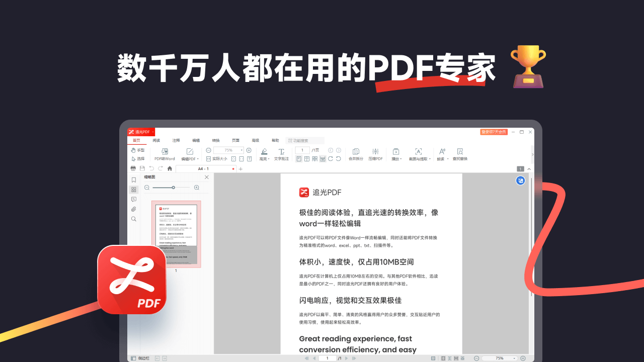Enable fit width view mode
This screenshot has height=362, width=644.
click(242, 159)
